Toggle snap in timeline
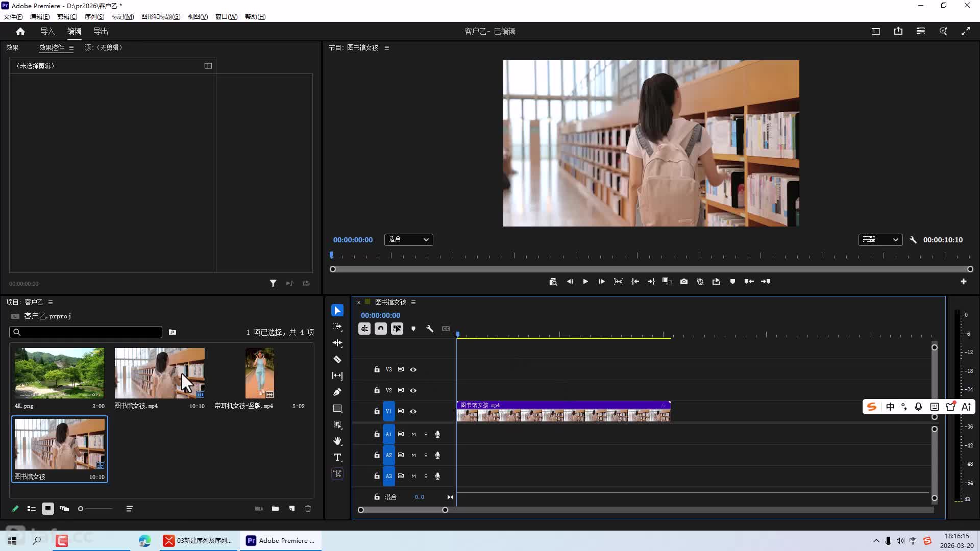 click(x=381, y=329)
